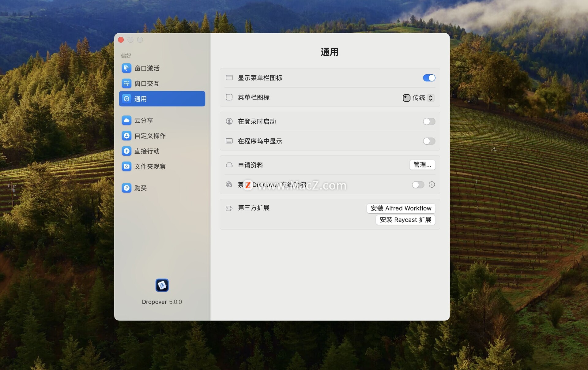Click the 窗口交互 sliders icon

(126, 83)
